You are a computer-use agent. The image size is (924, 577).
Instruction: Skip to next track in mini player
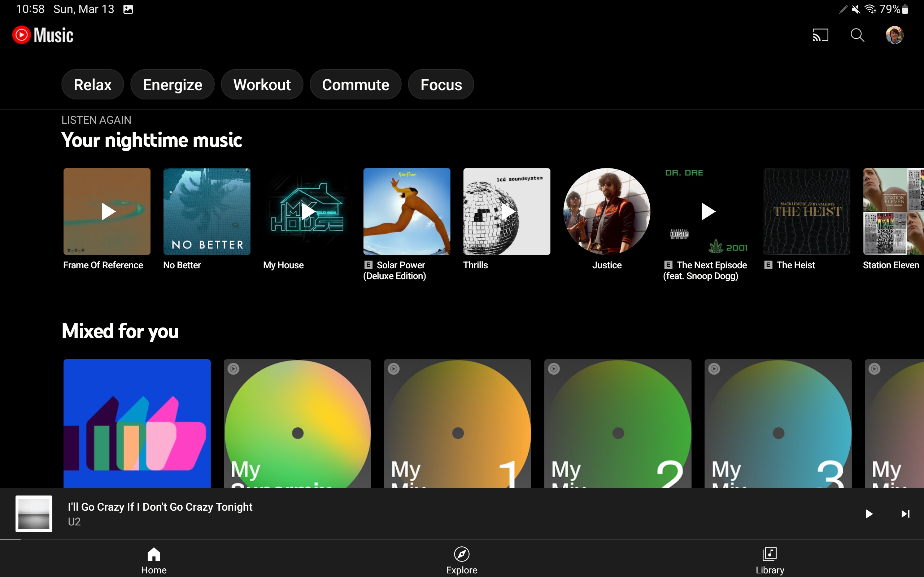[905, 514]
